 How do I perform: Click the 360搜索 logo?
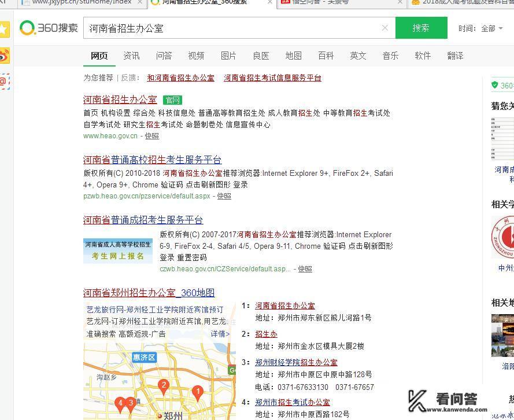pyautogui.click(x=49, y=28)
